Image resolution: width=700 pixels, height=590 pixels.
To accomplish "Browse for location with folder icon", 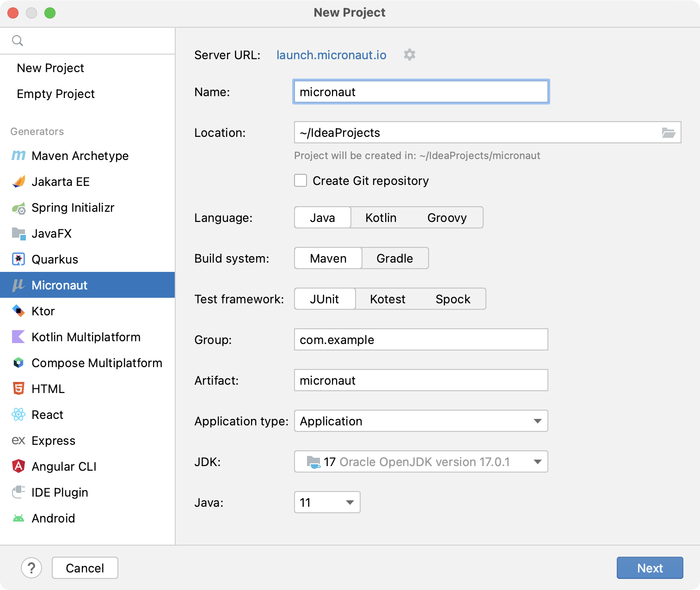I will click(x=669, y=133).
